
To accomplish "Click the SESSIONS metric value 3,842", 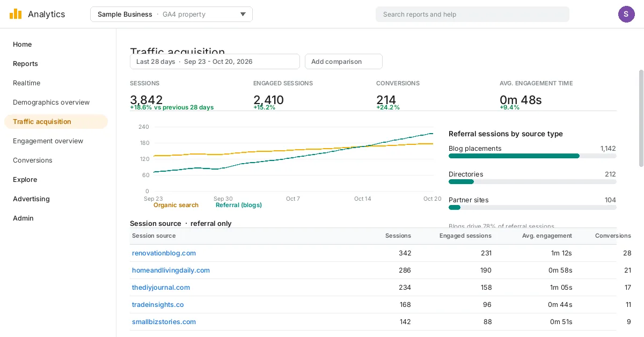I will click(147, 100).
